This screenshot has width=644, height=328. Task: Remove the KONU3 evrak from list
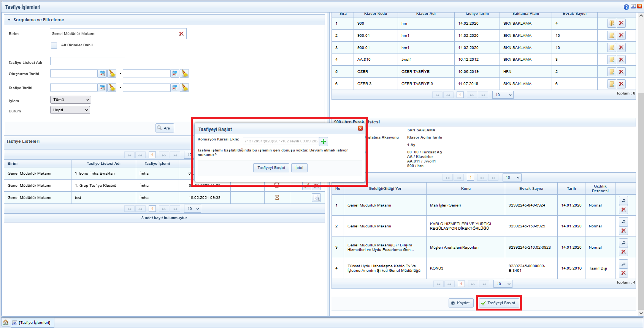coord(623,273)
